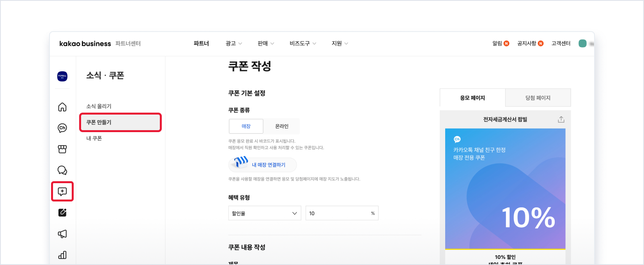Image resolution: width=644 pixels, height=265 pixels.
Task: Select the 파트너 menu item
Action: [x=201, y=44]
